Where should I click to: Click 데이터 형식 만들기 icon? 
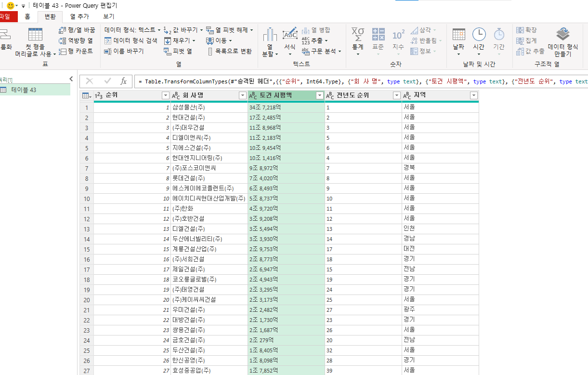562,34
